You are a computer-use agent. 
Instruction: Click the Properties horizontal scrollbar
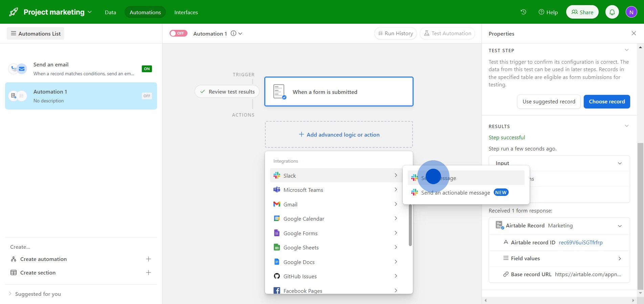560,300
